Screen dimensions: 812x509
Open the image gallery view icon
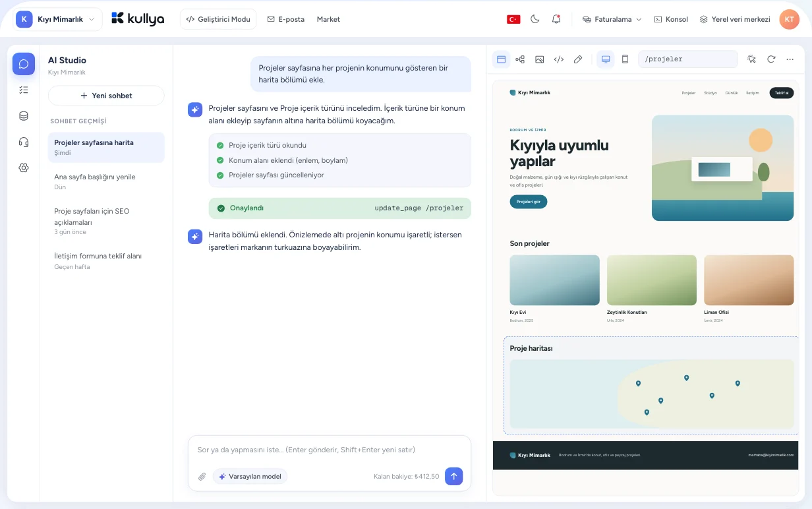[540, 59]
